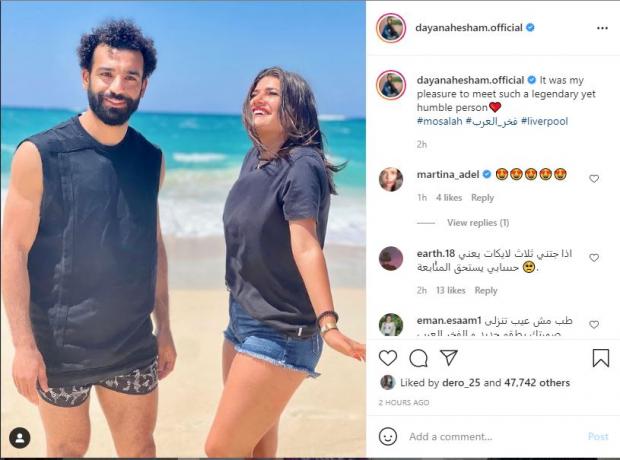Expand View replies (1) under martina_adel
620x460 pixels.
click(x=478, y=223)
